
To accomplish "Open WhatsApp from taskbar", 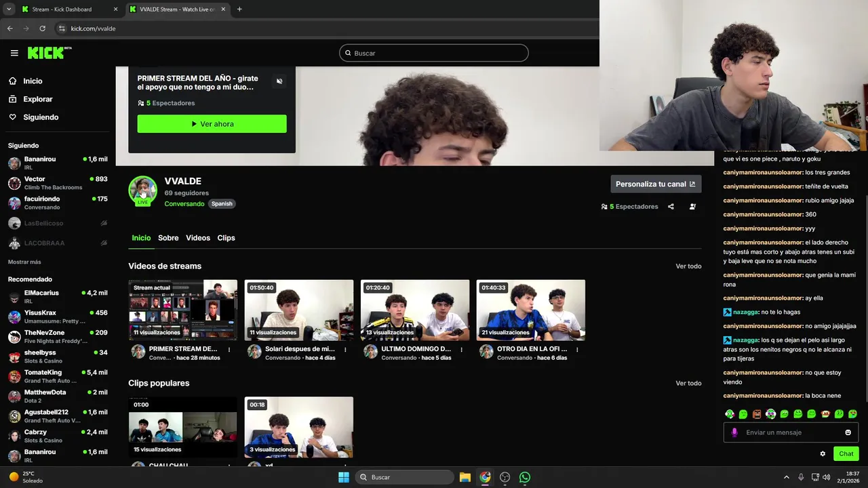I will tap(525, 477).
